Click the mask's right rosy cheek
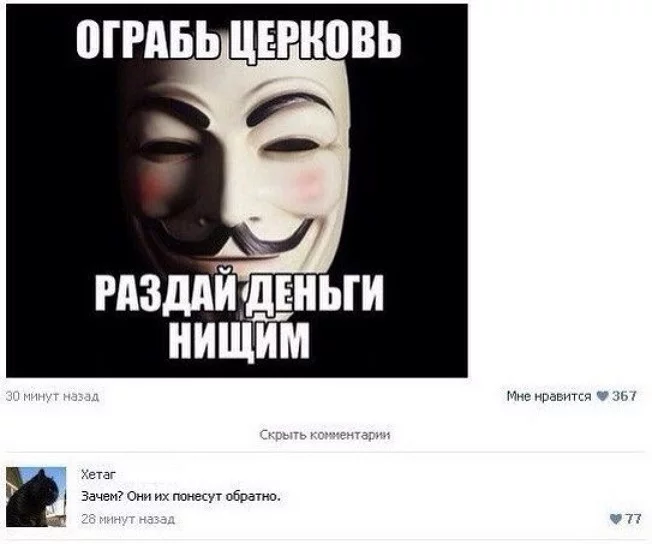This screenshot has height=544, width=652. coord(309,183)
